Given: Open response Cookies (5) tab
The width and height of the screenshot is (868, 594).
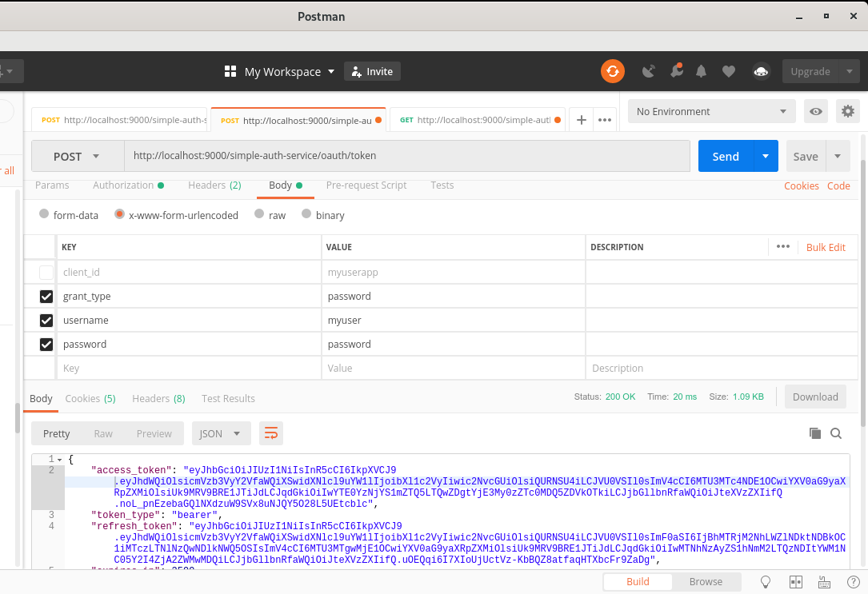Looking at the screenshot, I should click(x=90, y=398).
